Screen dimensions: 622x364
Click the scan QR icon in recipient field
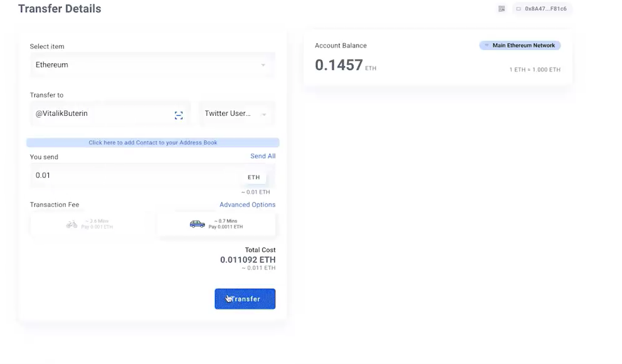tap(179, 115)
